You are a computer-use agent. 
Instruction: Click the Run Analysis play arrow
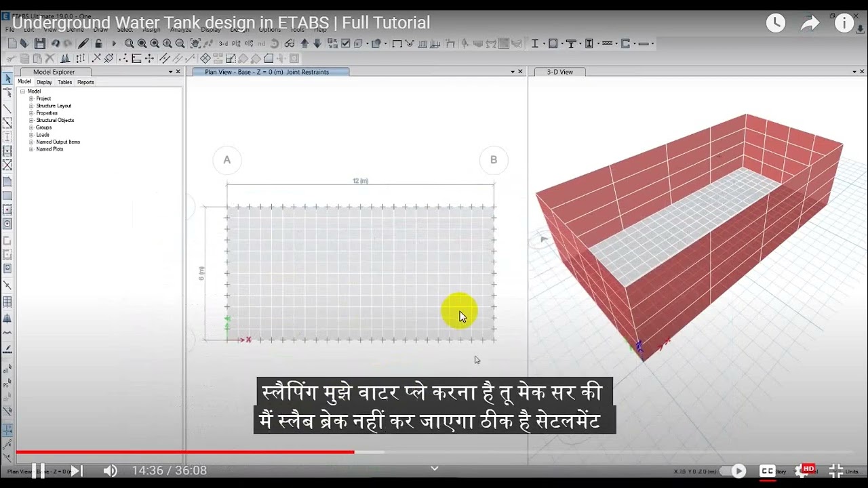(114, 43)
